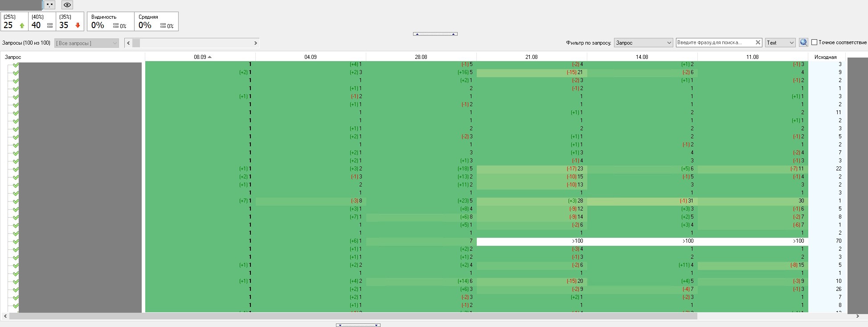Click the >100 cell in 21.08 column
868x327 pixels.
coord(532,241)
